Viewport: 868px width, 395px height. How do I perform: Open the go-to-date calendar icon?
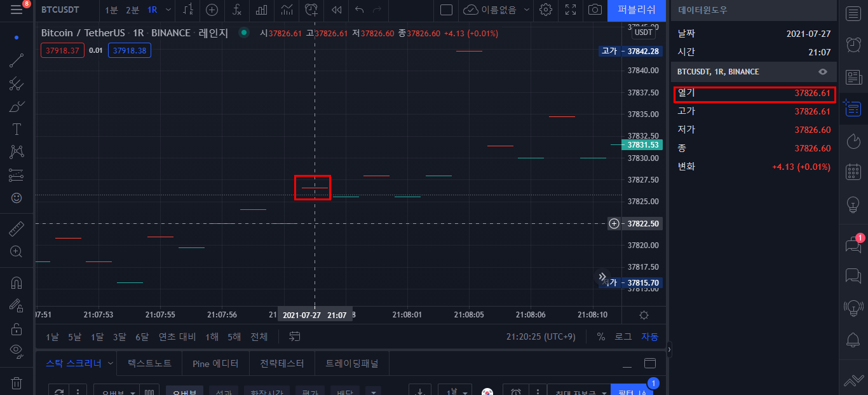(294, 336)
